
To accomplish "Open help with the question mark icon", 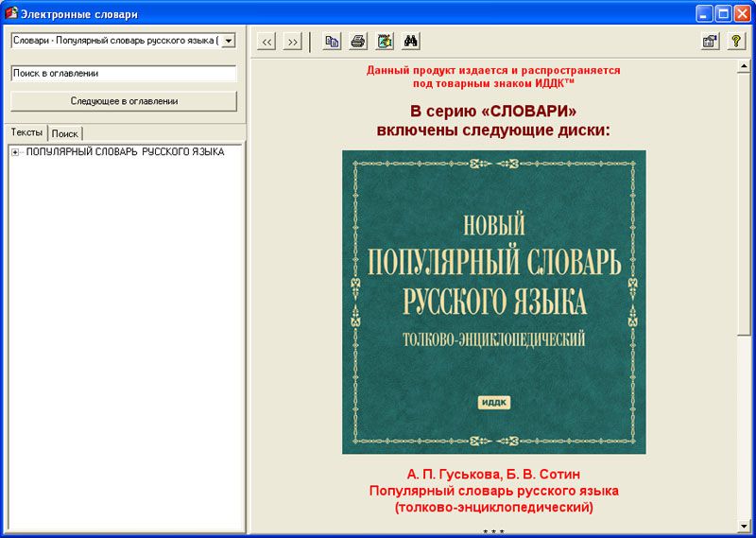I will click(x=736, y=42).
